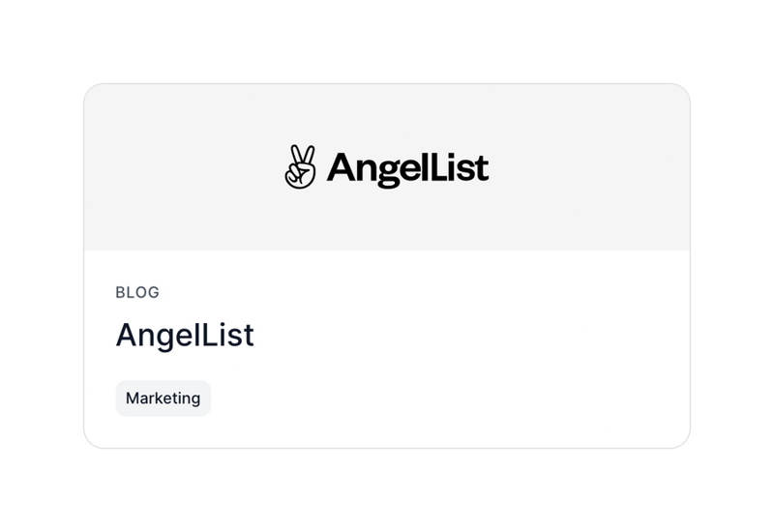
Task: Click the bold AngelList wordmark in banner
Action: [x=407, y=168]
